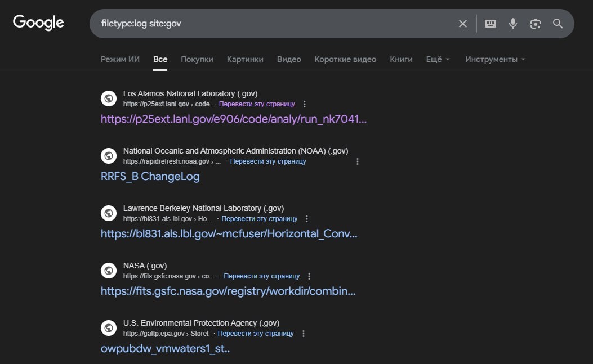Switch to the Видео tab
The width and height of the screenshot is (593, 364).
(289, 59)
